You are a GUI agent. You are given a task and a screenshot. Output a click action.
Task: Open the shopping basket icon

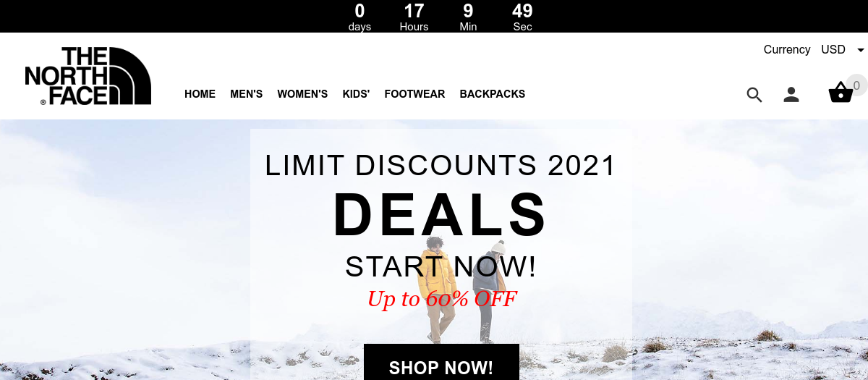(x=841, y=93)
